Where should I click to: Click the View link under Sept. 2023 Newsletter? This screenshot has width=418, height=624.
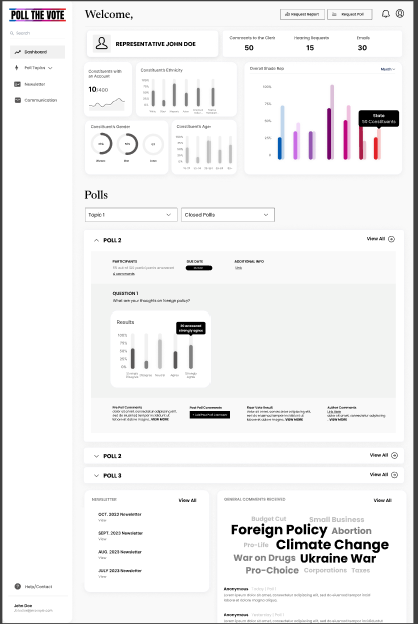(102, 539)
